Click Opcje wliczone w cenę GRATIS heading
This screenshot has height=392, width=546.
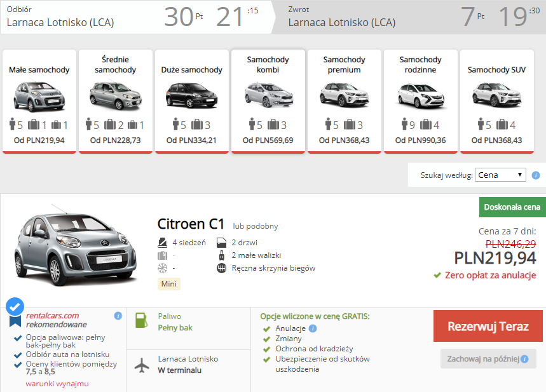[315, 316]
